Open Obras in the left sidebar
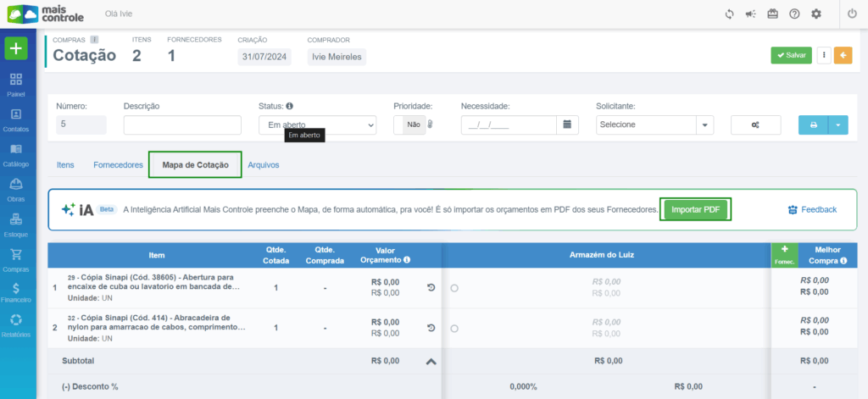The image size is (868, 399). coord(17,188)
